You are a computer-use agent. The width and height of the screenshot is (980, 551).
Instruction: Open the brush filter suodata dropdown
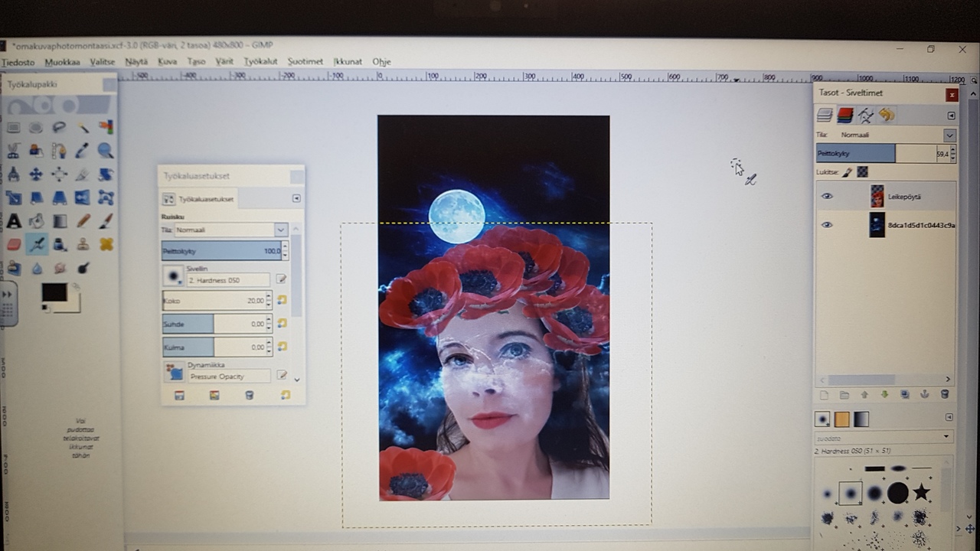884,437
